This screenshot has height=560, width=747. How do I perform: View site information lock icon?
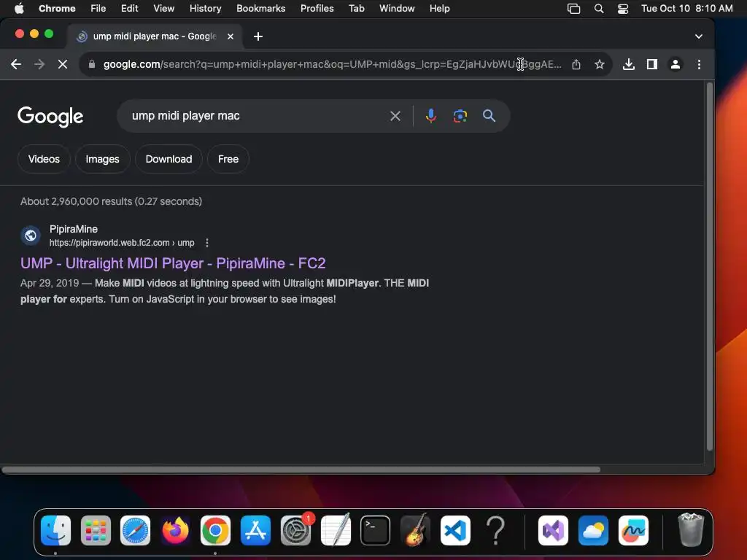click(92, 64)
